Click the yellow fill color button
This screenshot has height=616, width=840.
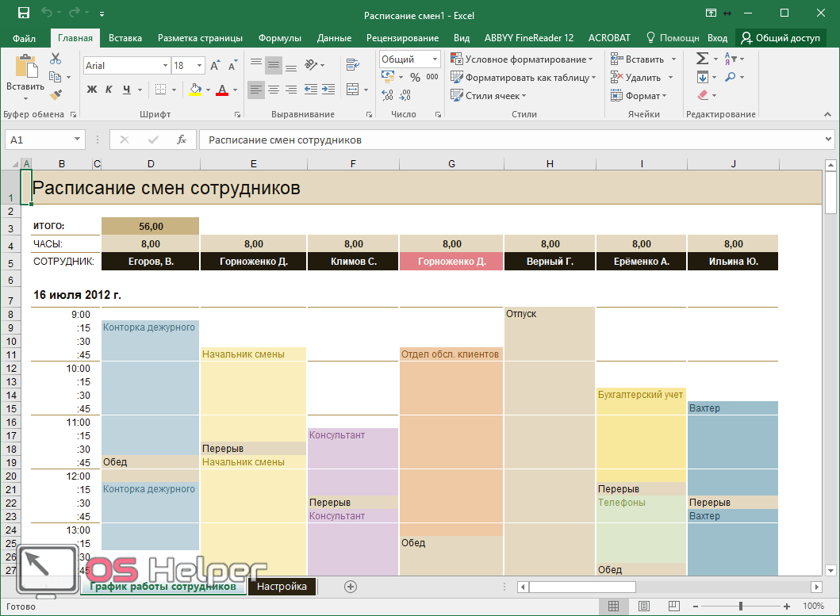[194, 90]
